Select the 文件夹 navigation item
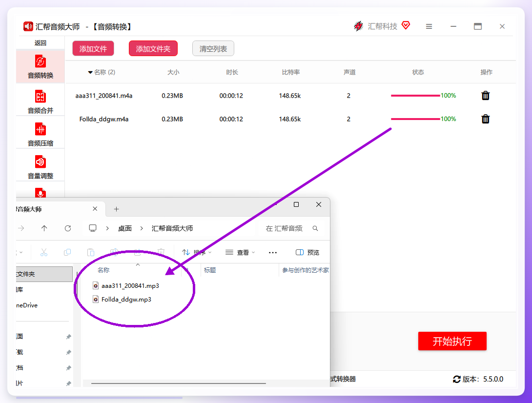The width and height of the screenshot is (532, 403). pyautogui.click(x=44, y=274)
